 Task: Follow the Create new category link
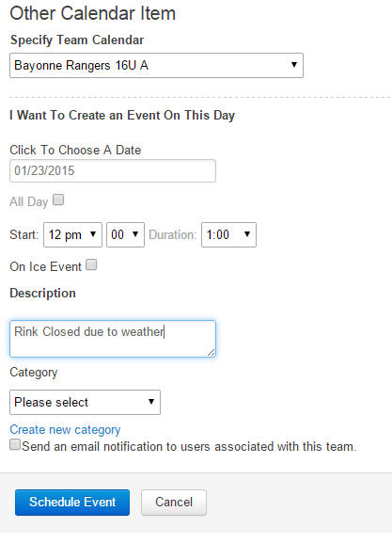(65, 430)
